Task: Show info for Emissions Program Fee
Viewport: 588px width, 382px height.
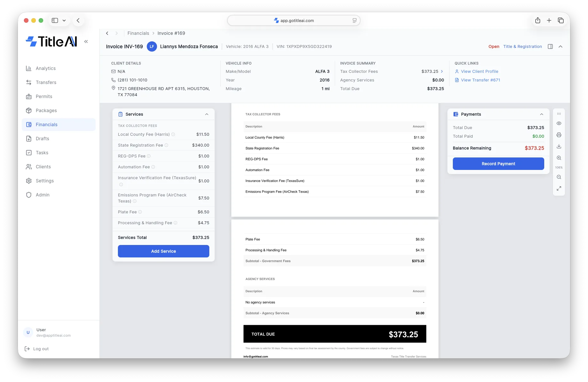Action: 135,201
